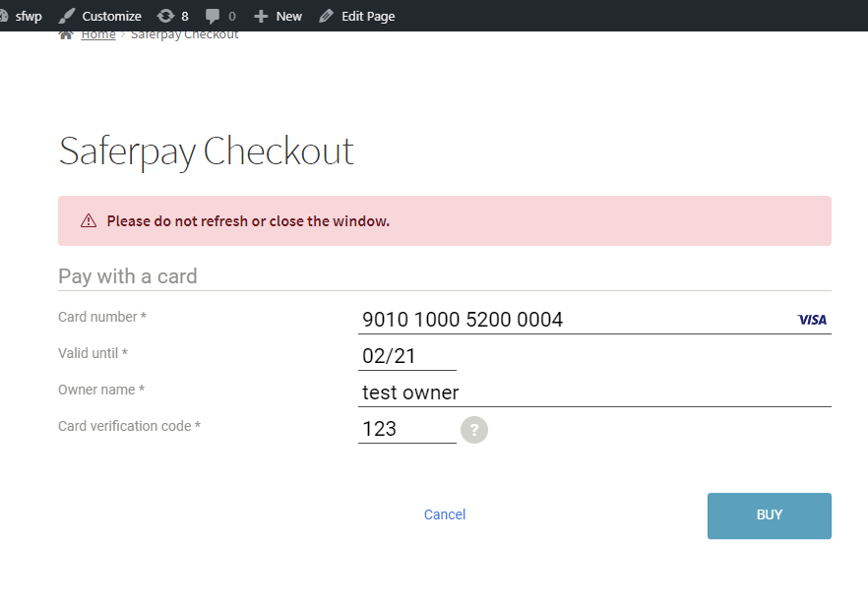Click the Edit Page pencil icon
The width and height of the screenshot is (868, 603).
click(327, 16)
